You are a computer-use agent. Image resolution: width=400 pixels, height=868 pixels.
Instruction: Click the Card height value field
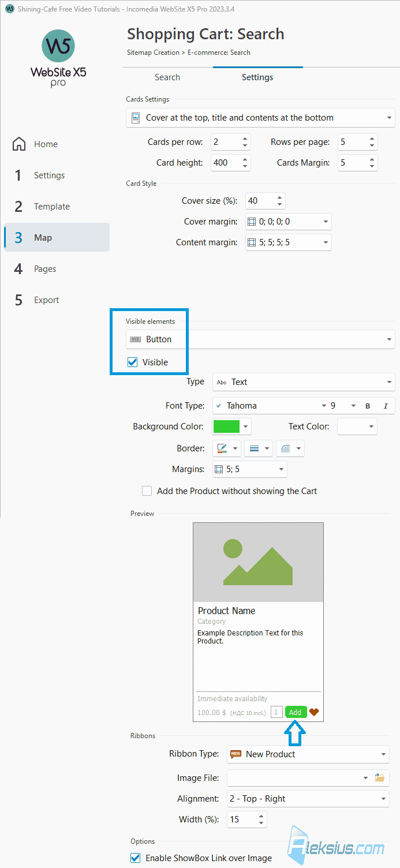click(226, 163)
